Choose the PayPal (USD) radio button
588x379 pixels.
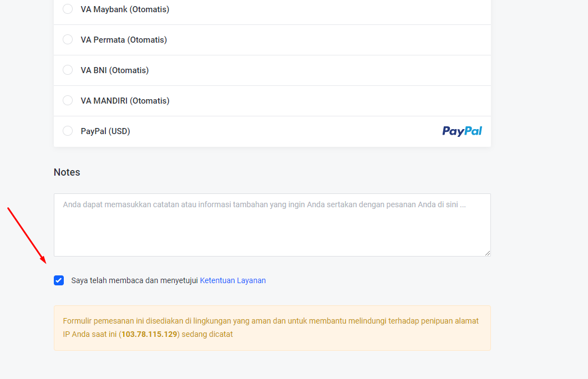click(x=68, y=131)
